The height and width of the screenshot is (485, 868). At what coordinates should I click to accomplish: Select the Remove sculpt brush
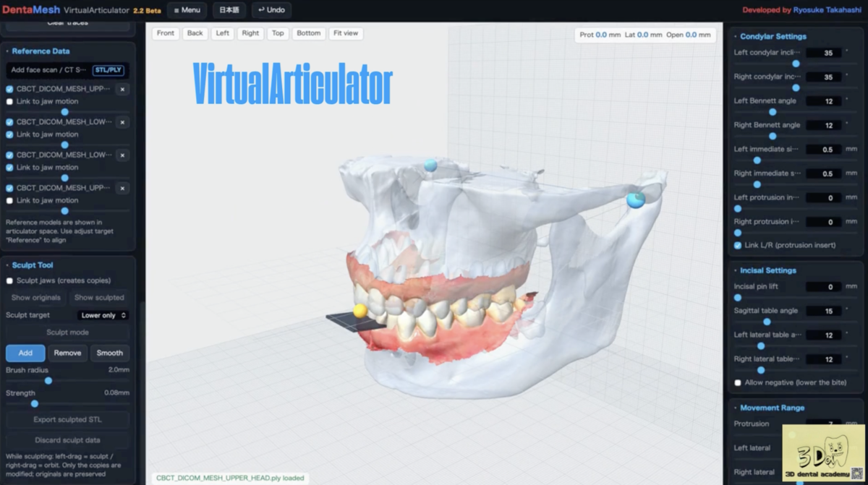[x=67, y=353]
